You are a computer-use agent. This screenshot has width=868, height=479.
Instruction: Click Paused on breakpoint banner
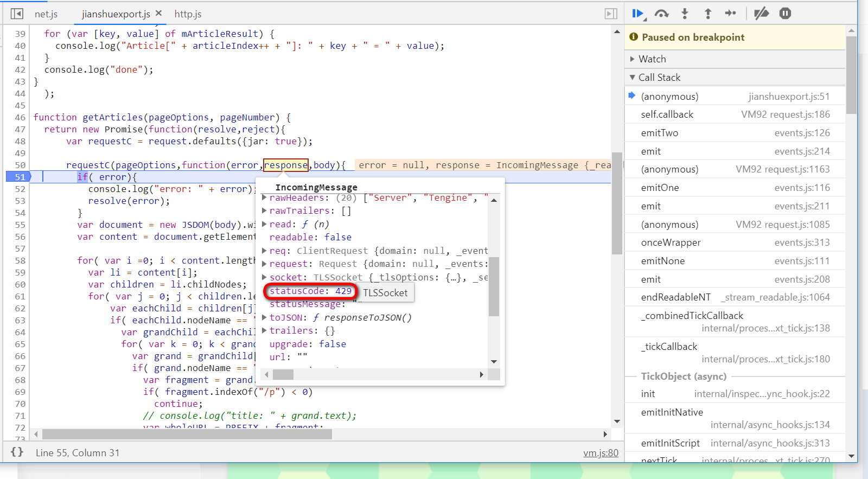coord(735,37)
